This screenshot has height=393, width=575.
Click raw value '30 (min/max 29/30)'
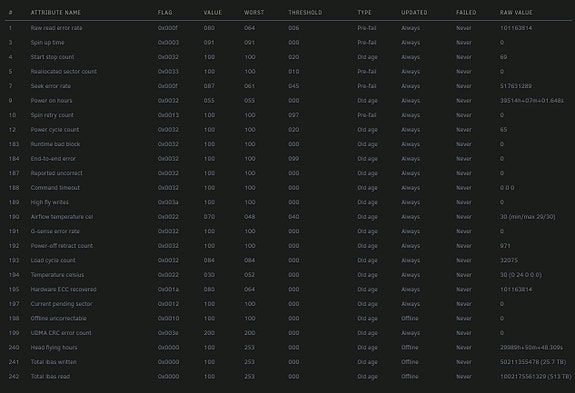click(527, 217)
